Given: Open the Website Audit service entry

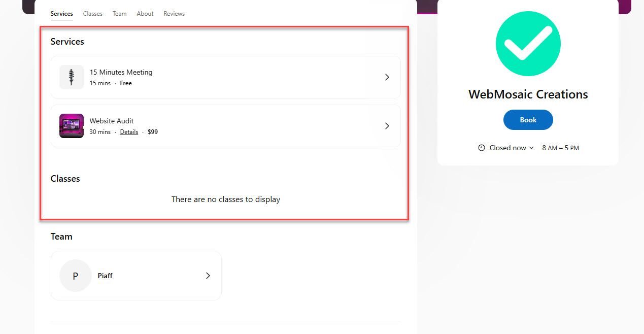Looking at the screenshot, I should 225,126.
